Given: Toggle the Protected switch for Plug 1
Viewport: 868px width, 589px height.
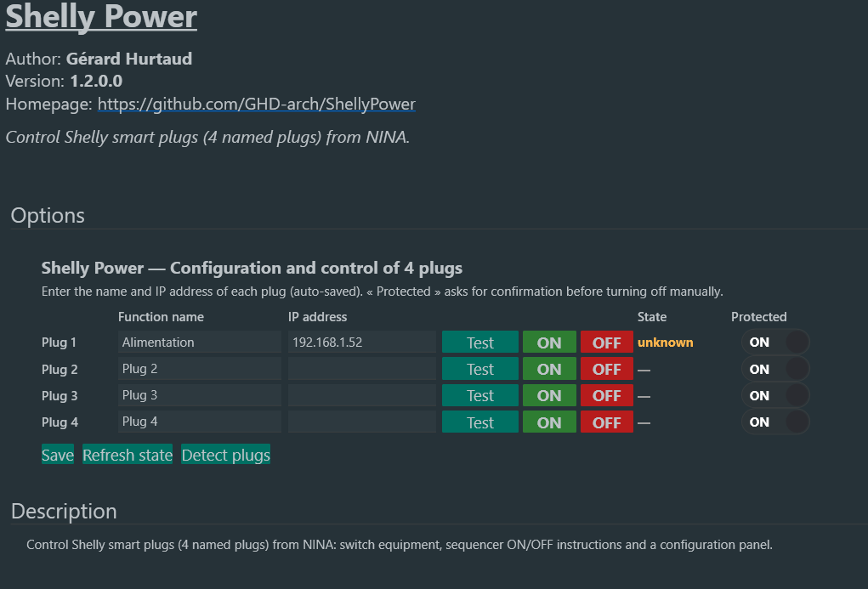Looking at the screenshot, I should pos(775,343).
